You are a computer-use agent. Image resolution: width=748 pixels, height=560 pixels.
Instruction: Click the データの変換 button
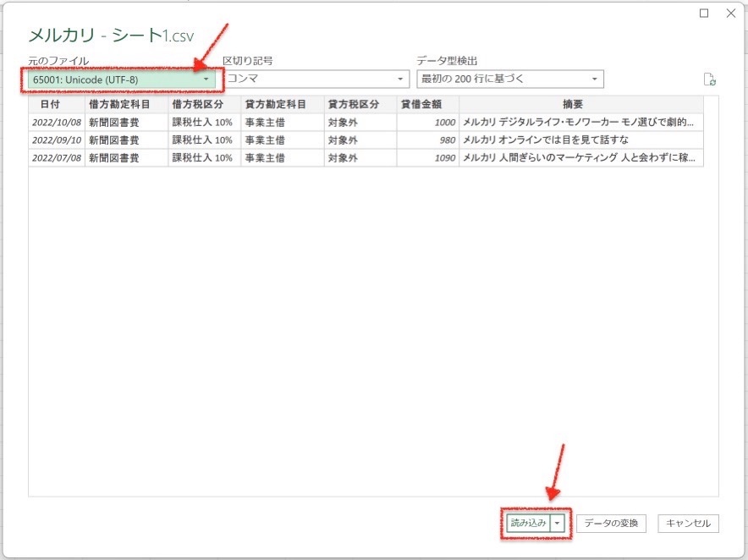pos(611,524)
